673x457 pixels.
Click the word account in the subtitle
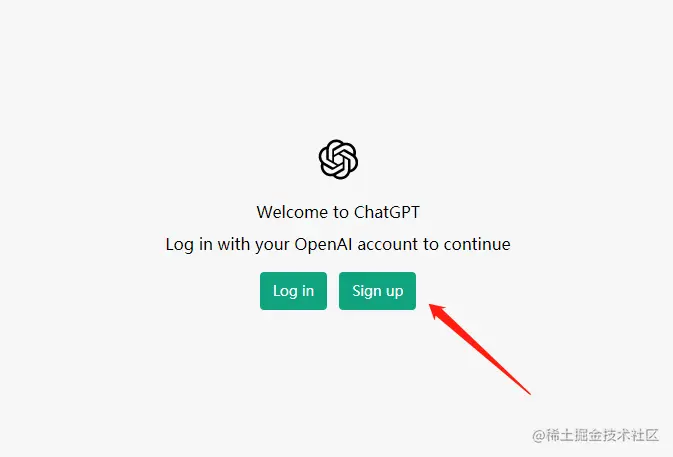click(388, 245)
